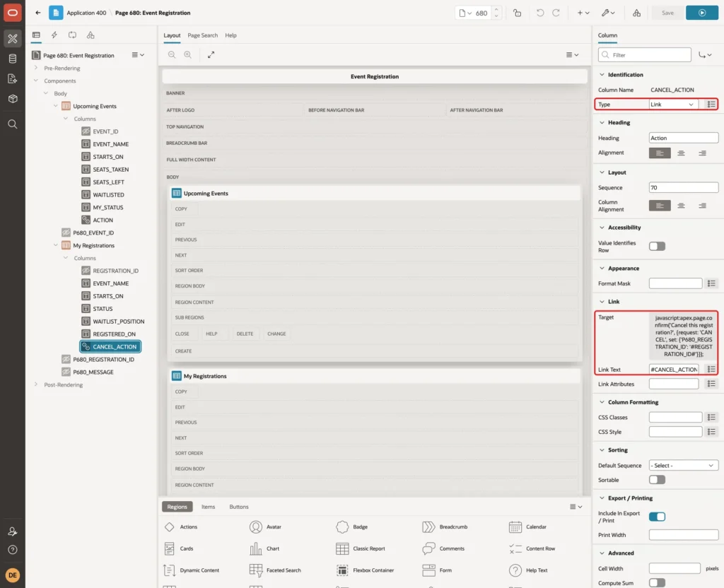Open the help question mark icon

(x=13, y=550)
